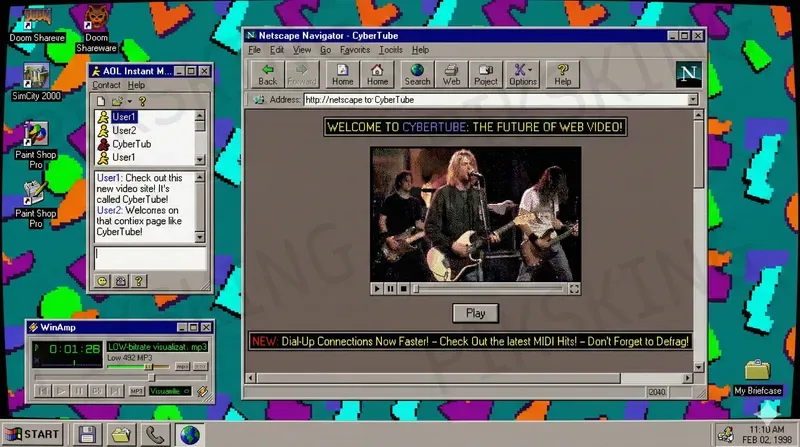Open the Options tools button
Image resolution: width=800 pixels, height=447 pixels.
(x=523, y=74)
